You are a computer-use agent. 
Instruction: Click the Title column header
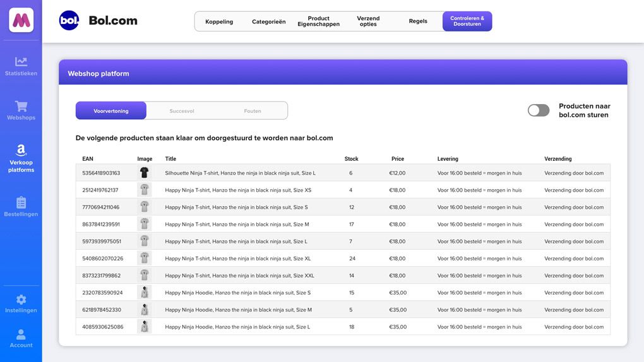(x=170, y=159)
